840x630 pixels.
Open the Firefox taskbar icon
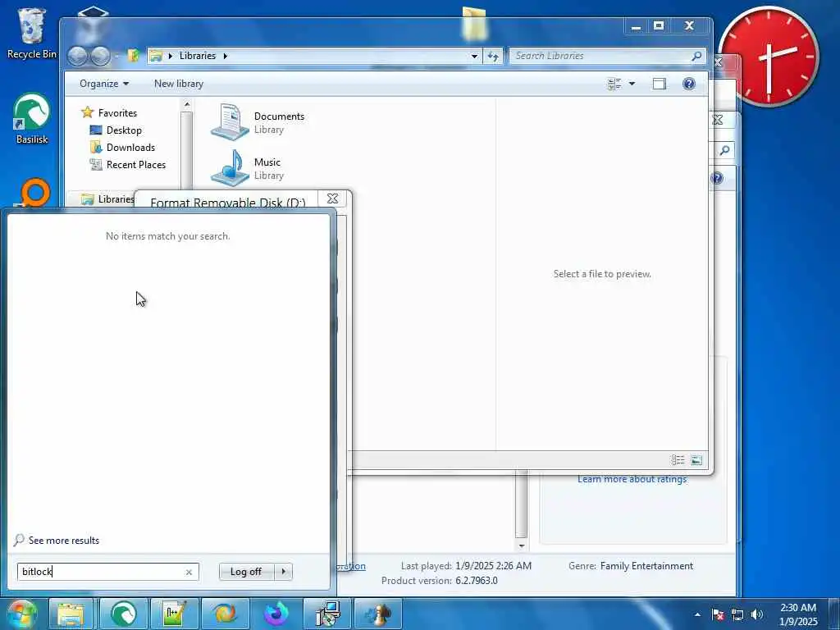pyautogui.click(x=276, y=614)
